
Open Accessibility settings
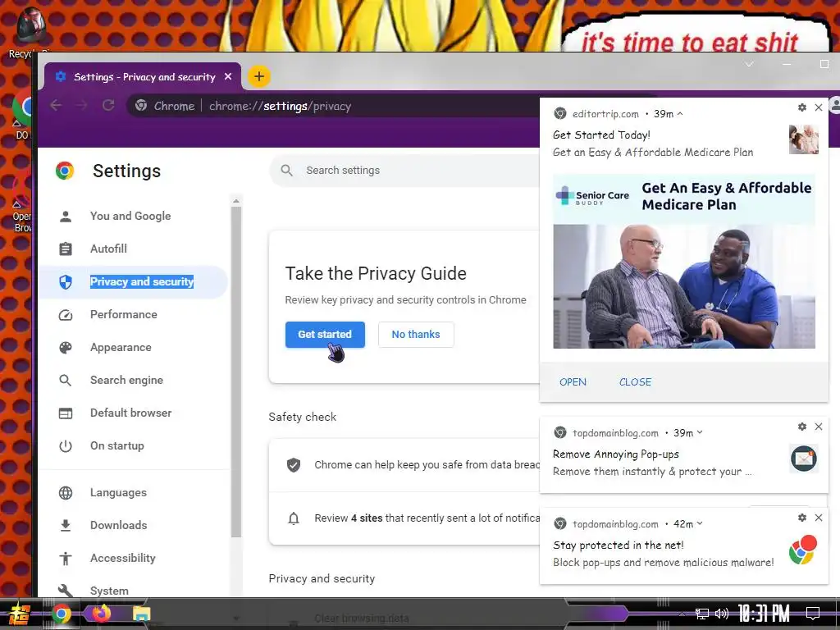coord(123,558)
